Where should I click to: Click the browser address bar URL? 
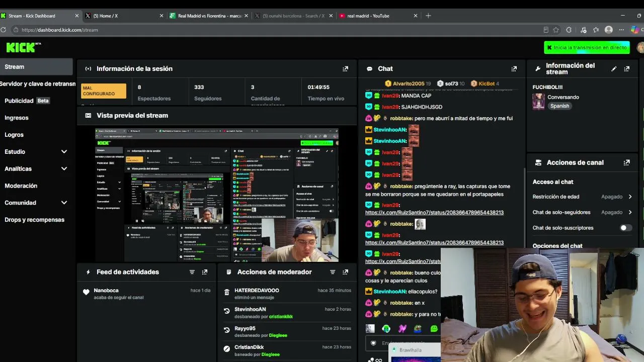[60, 30]
